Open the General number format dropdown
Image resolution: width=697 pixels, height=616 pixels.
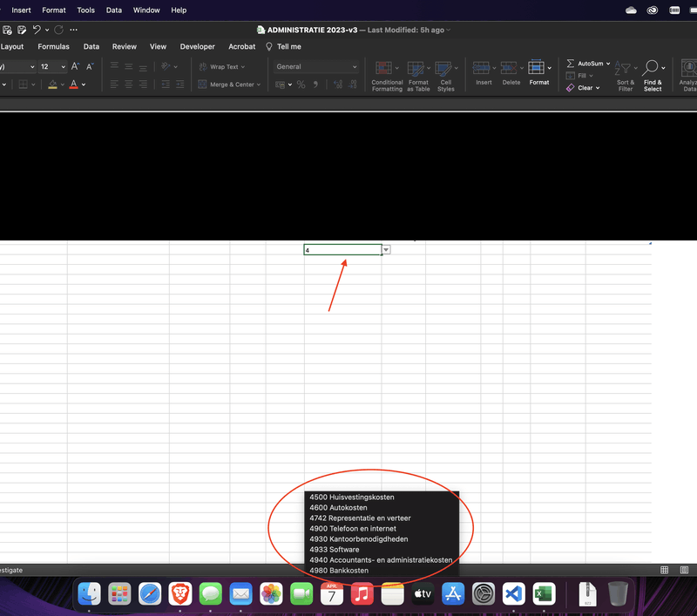(316, 66)
